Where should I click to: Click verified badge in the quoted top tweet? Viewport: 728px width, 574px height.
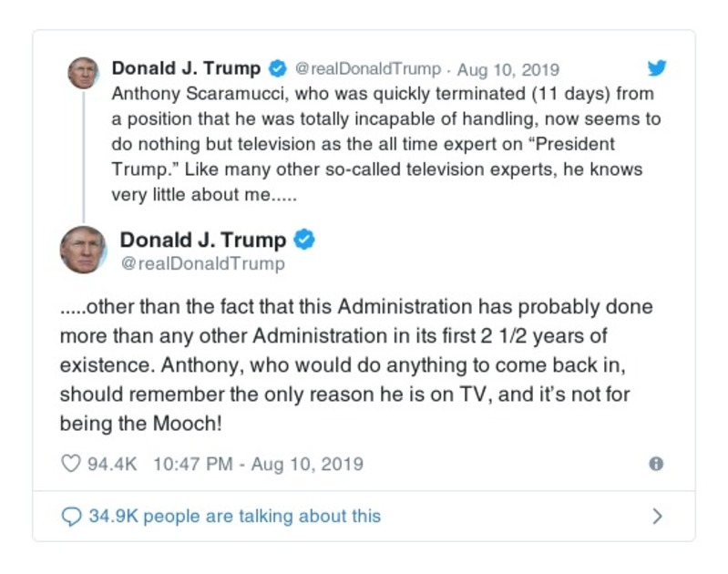pos(277,69)
